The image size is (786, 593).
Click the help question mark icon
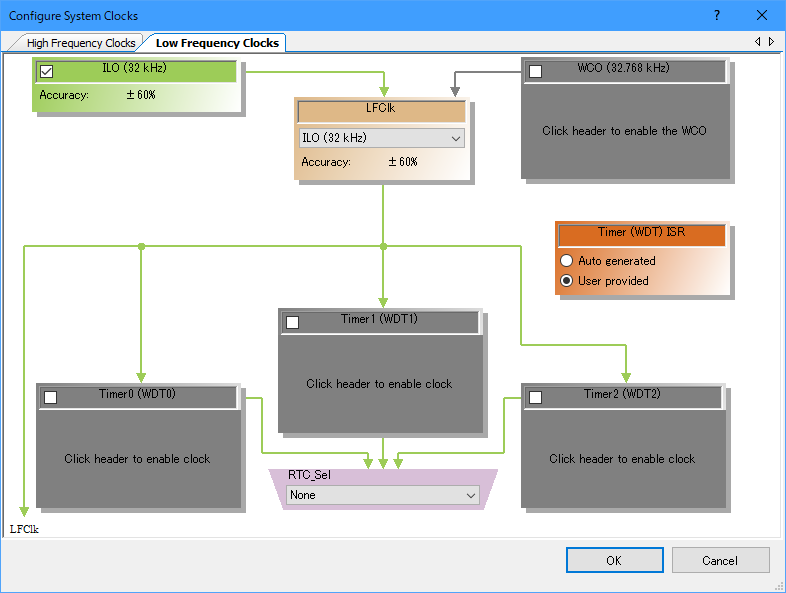click(717, 16)
